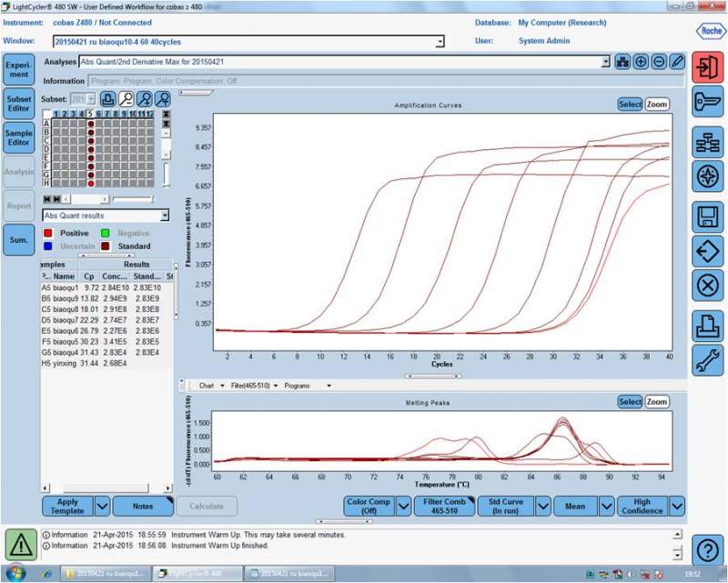Viewport: 728px width, 583px height.
Task: Click the Std Curve (In run) button
Action: point(506,507)
